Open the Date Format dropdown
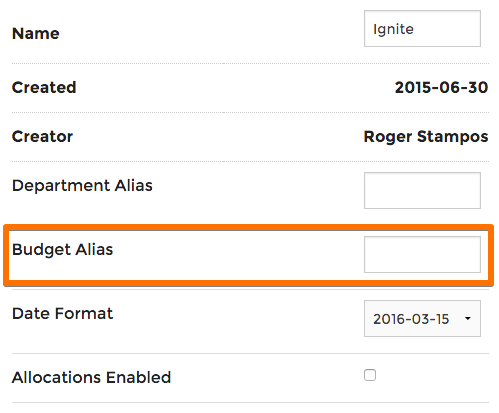 (422, 319)
